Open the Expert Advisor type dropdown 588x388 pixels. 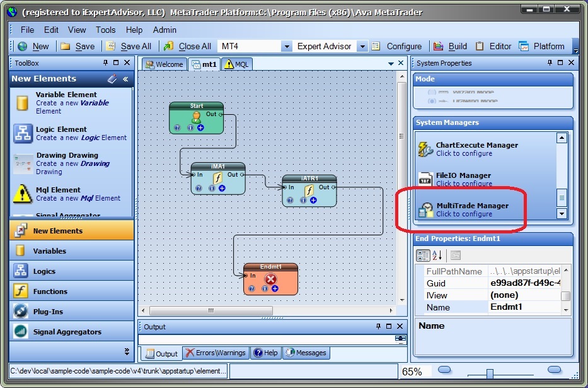pyautogui.click(x=362, y=47)
